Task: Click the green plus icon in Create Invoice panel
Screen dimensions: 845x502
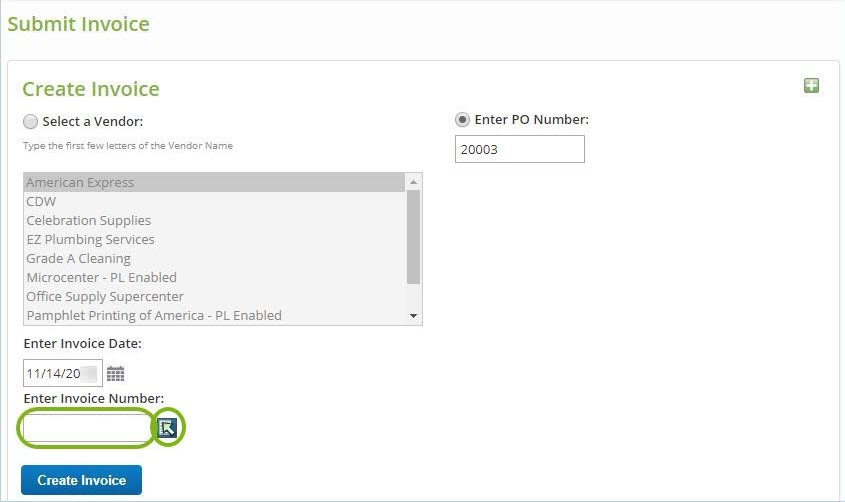Action: pos(811,86)
